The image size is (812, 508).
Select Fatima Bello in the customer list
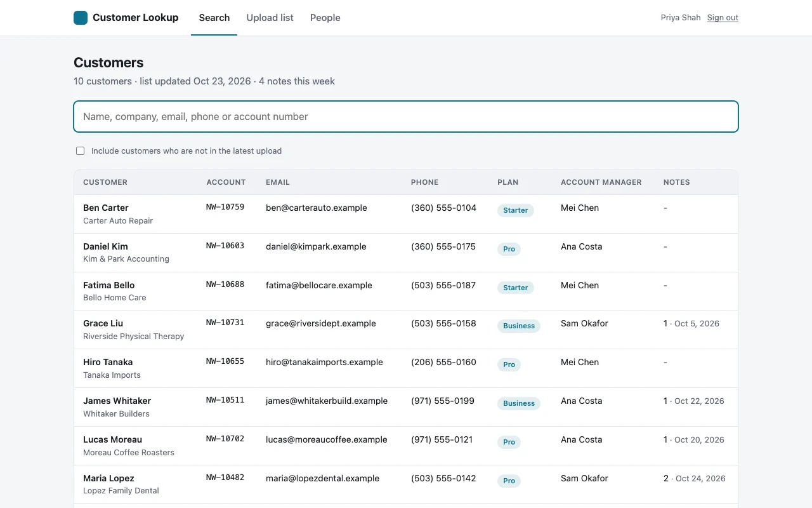406,291
